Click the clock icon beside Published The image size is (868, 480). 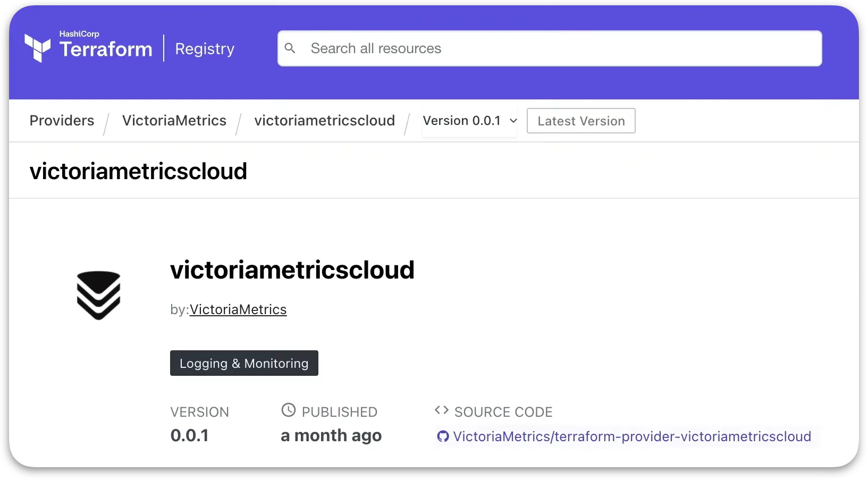(x=288, y=410)
